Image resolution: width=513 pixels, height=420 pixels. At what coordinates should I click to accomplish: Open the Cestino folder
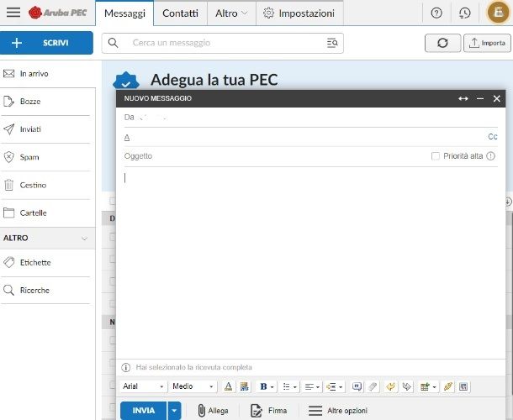pos(45,186)
